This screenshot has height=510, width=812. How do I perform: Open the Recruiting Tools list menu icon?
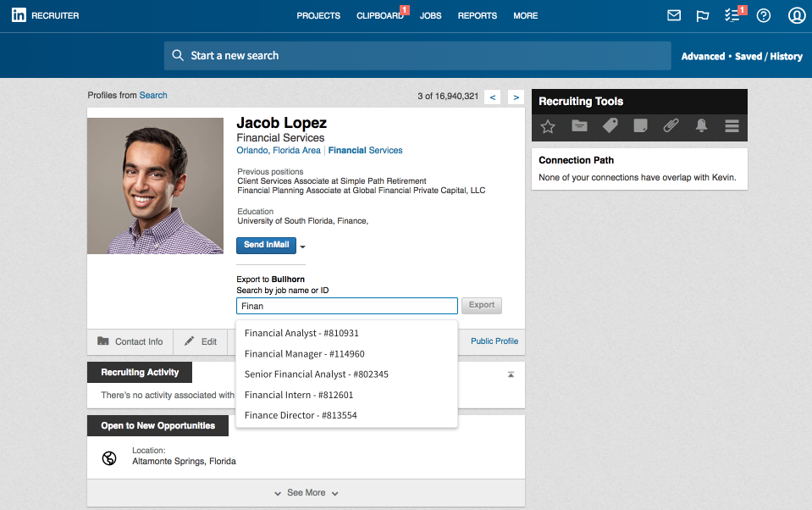pos(732,126)
